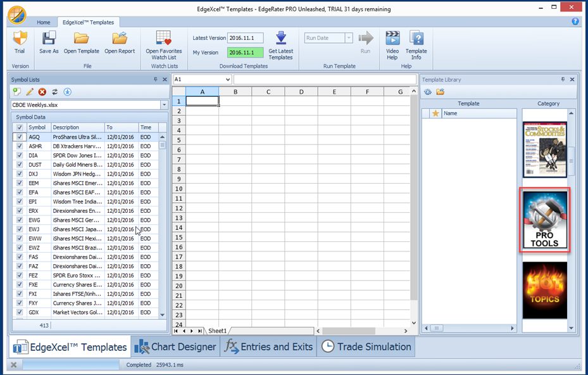Viewport: 588px width, 375px height.
Task: Click the cancel X icon in status bar
Action: 14,364
